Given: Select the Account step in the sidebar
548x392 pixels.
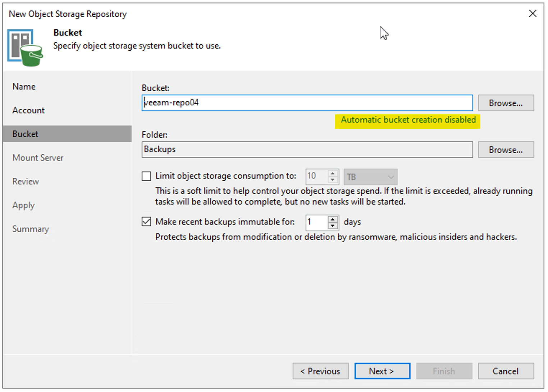Looking at the screenshot, I should (28, 110).
